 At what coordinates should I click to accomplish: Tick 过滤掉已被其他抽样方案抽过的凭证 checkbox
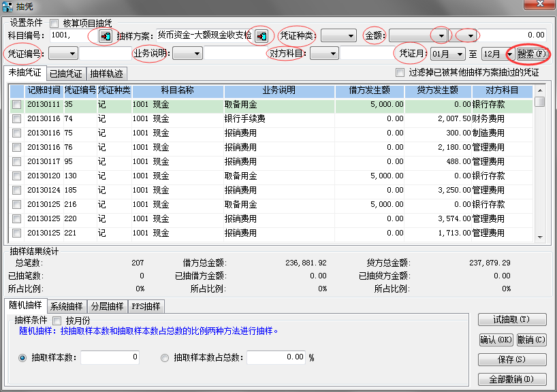[x=400, y=73]
